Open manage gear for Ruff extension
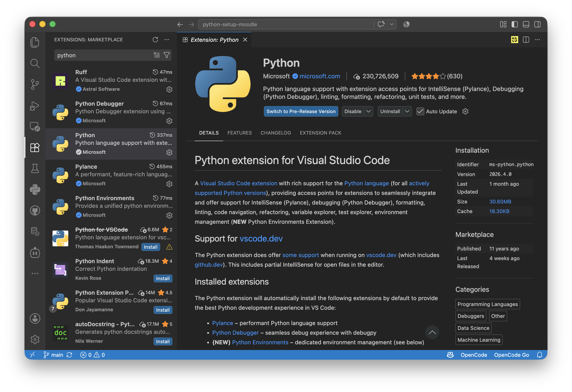The image size is (572, 392). pyautogui.click(x=169, y=89)
